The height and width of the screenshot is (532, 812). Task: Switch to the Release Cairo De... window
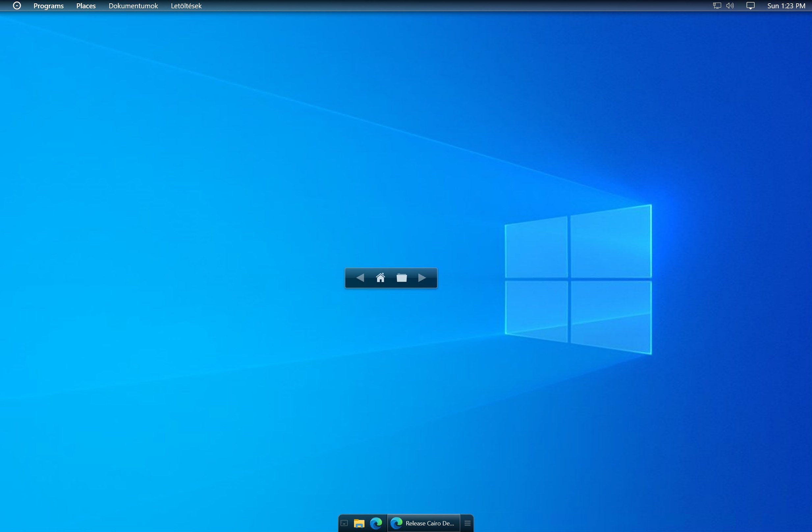tap(429, 523)
